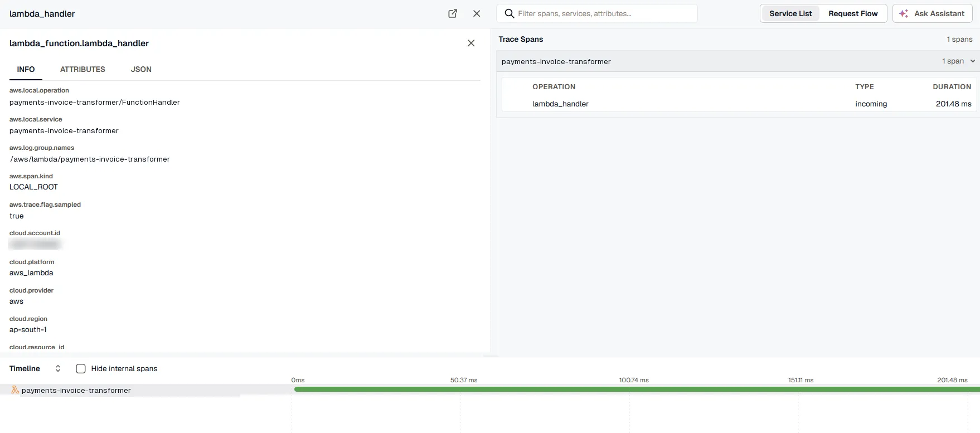The image size is (980, 433).
Task: Open span details in new window icon
Action: [x=453, y=13]
